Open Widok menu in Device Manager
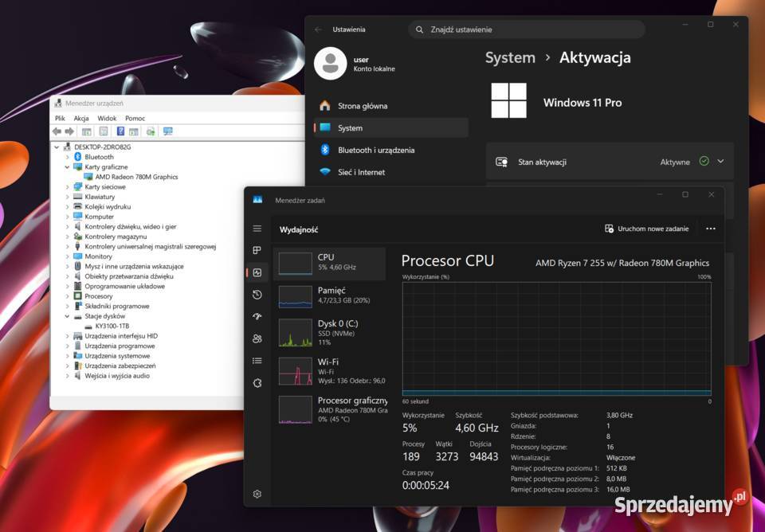Viewport: 765px width, 532px height. click(x=107, y=118)
